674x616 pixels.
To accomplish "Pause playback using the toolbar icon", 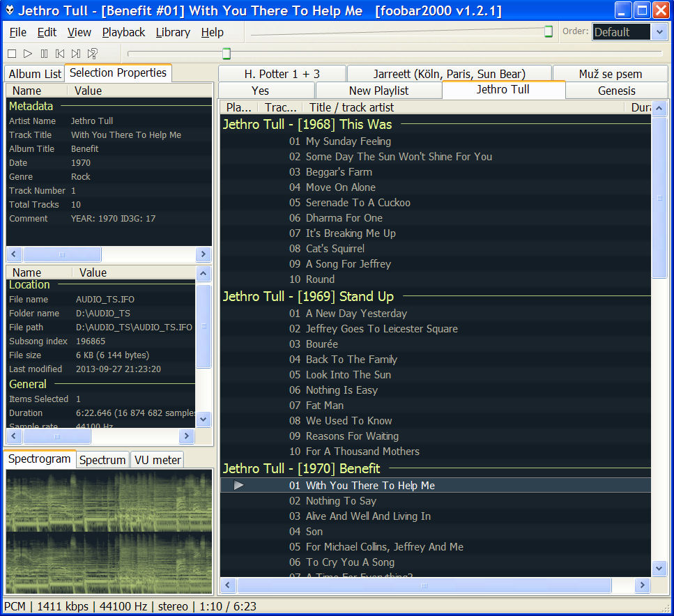I will click(x=44, y=54).
